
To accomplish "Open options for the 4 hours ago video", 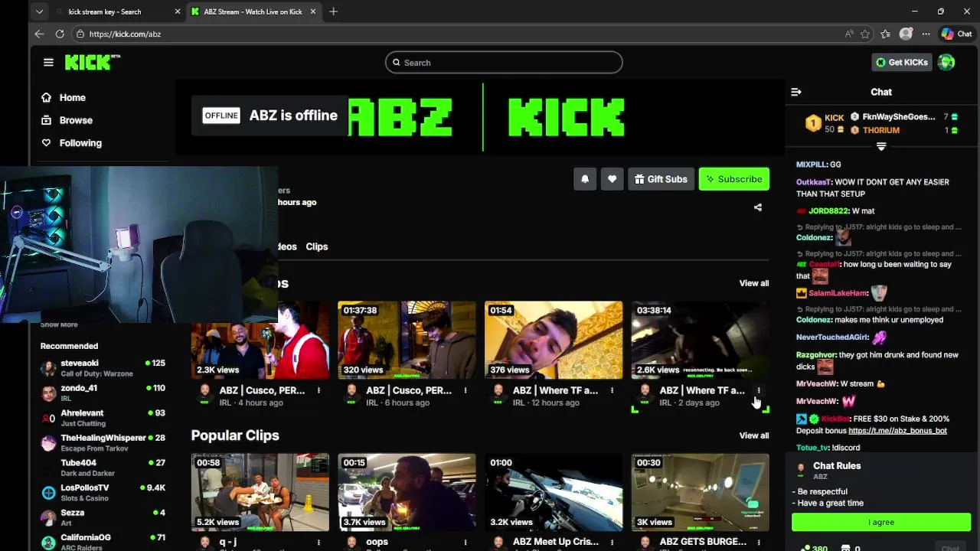I will click(318, 390).
